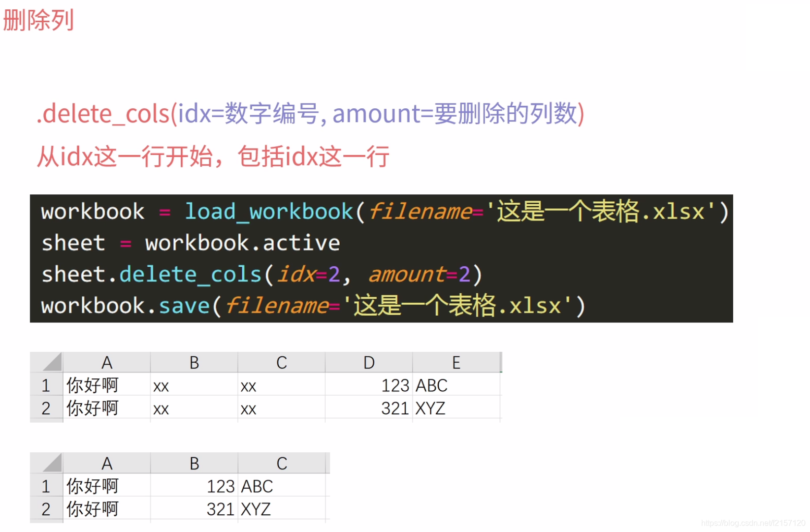
Task: Select column header C in the second spreadsheet
Action: pyautogui.click(x=281, y=463)
